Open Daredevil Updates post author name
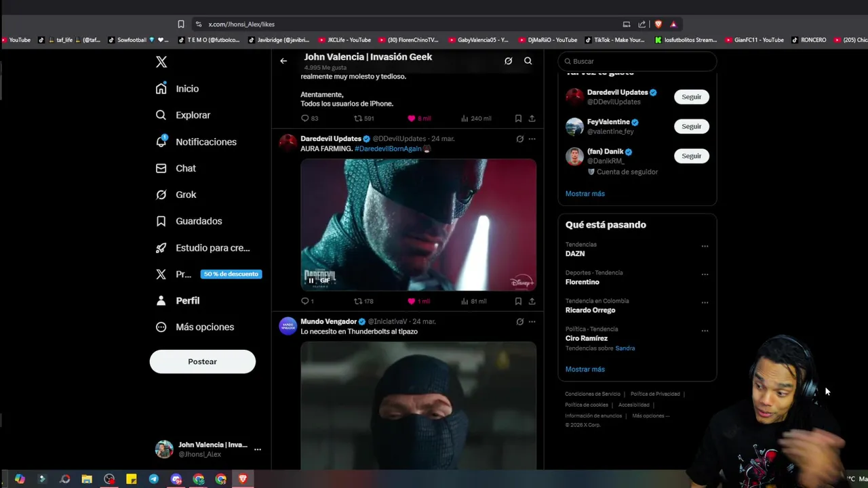Image resolution: width=868 pixels, height=488 pixels. click(x=331, y=138)
